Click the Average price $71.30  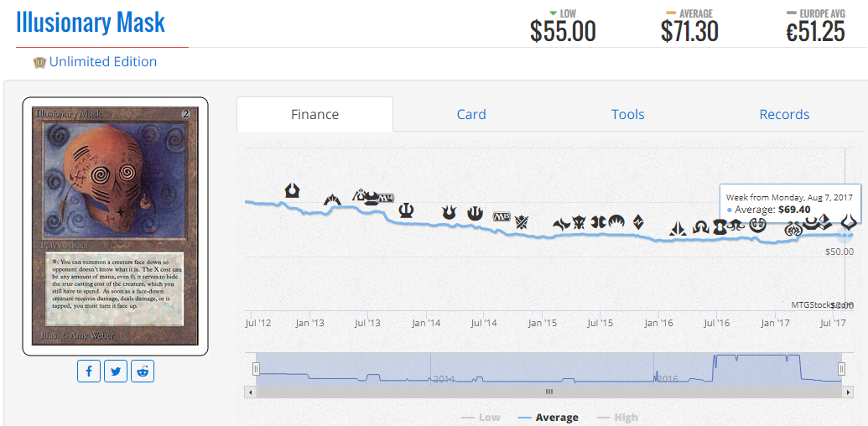[x=689, y=31]
